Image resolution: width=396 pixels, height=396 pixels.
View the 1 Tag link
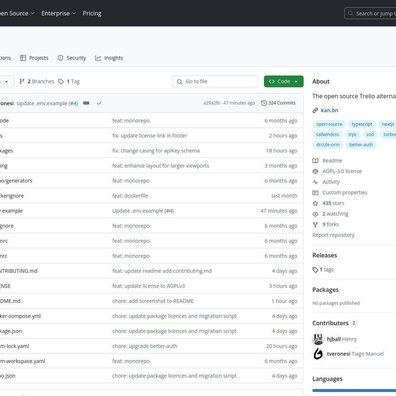69,81
